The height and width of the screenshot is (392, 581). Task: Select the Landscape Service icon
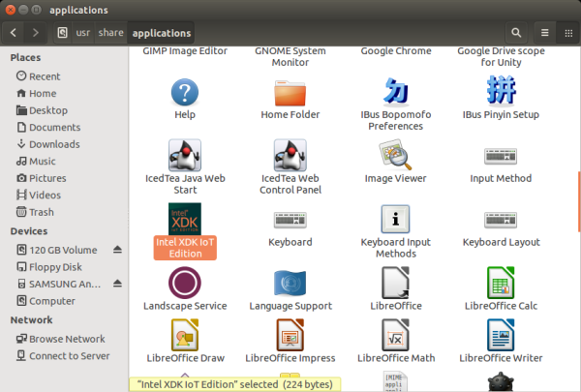point(185,283)
